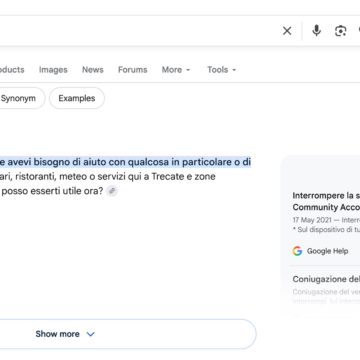Screen dimensions: 360x360
Task: Open the 'Interrompere la s...' result link
Action: click(x=326, y=201)
